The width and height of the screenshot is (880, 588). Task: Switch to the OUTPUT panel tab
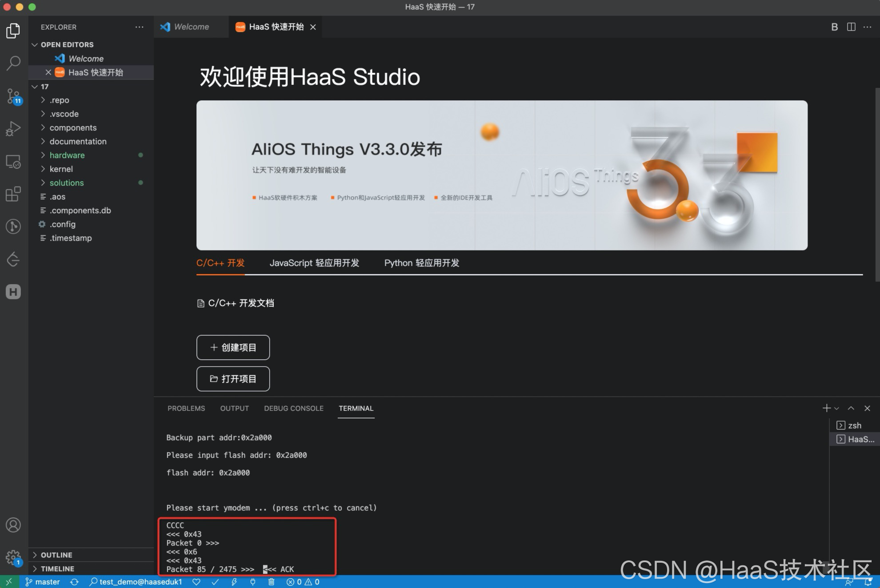234,408
